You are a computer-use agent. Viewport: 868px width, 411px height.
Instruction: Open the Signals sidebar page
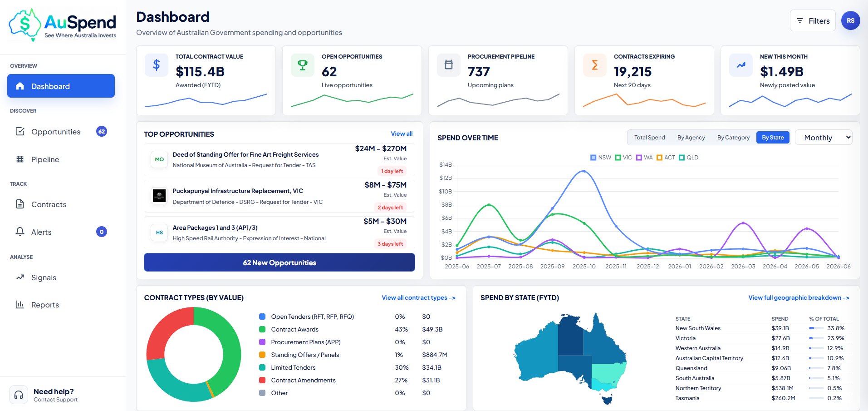(61, 277)
